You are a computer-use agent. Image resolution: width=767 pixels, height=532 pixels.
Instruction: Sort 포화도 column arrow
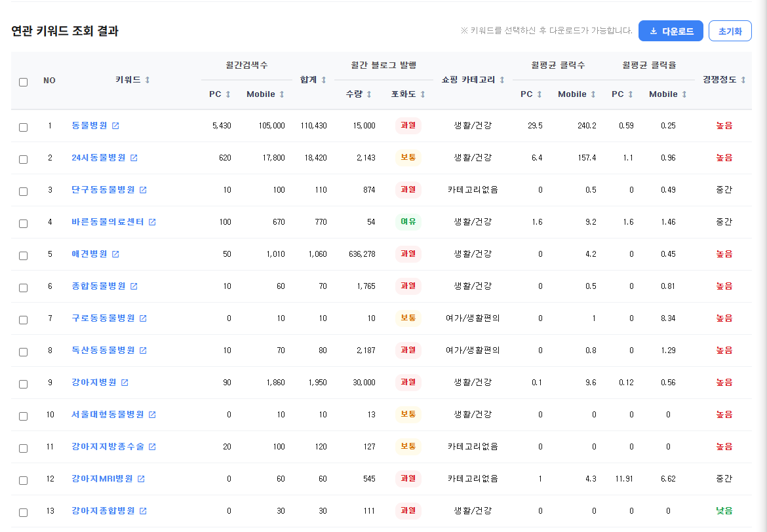423,94
